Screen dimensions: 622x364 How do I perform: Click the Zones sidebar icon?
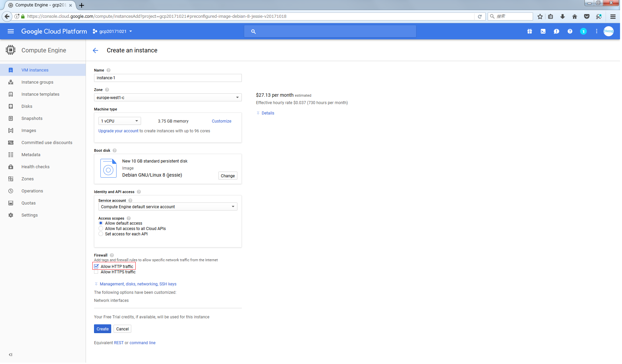pos(11,179)
